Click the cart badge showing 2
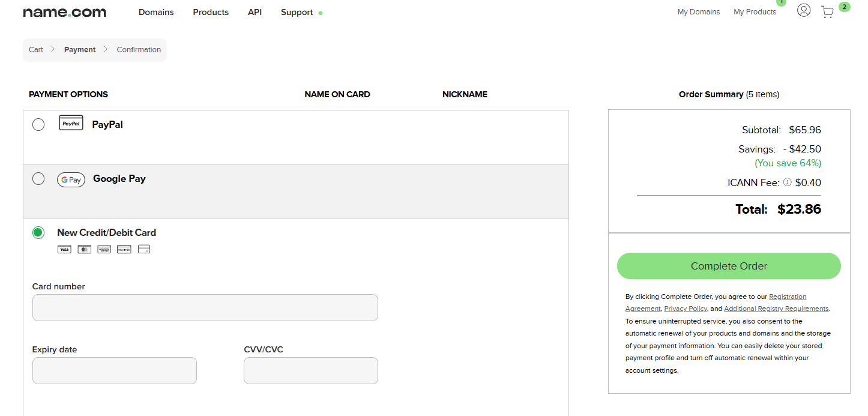This screenshot has width=868, height=416. (845, 7)
